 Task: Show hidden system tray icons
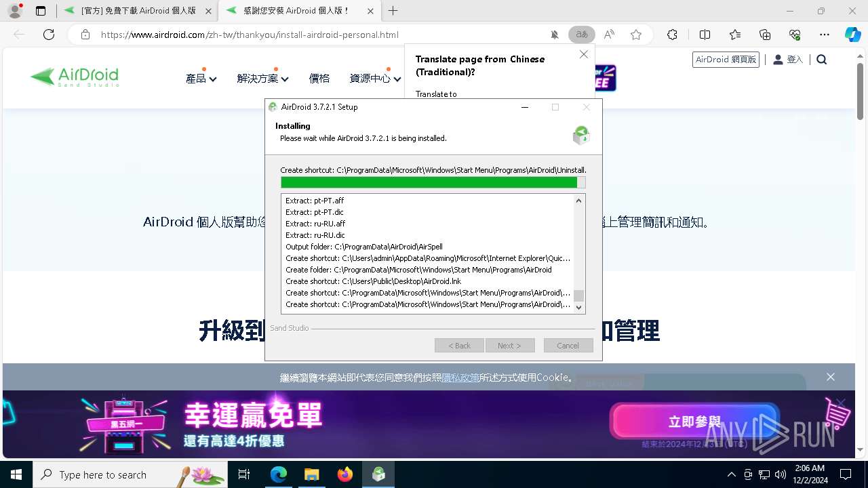point(731,474)
